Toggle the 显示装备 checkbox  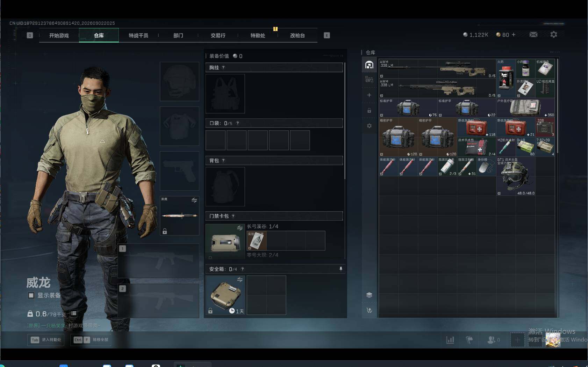click(31, 295)
